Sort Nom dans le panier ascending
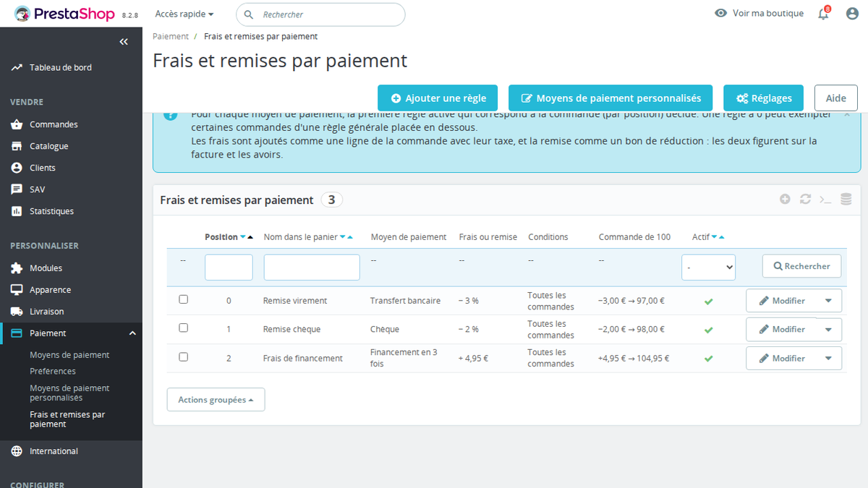868x488 pixels. tap(350, 237)
